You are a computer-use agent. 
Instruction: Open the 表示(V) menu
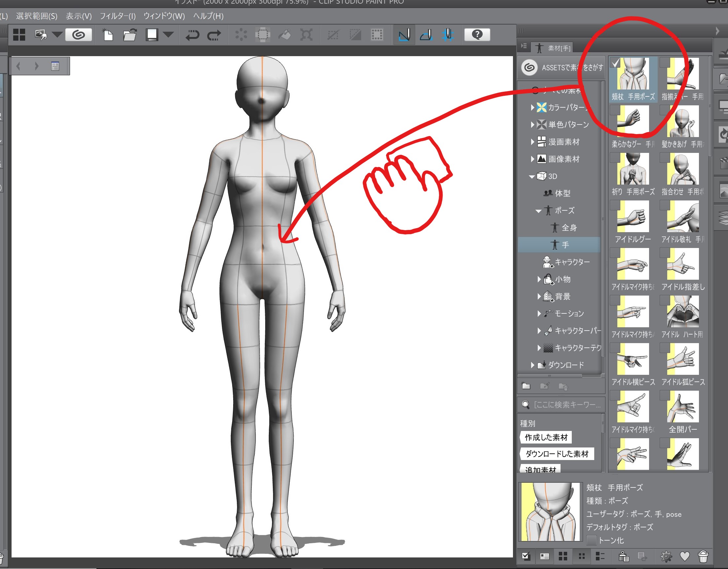click(79, 16)
